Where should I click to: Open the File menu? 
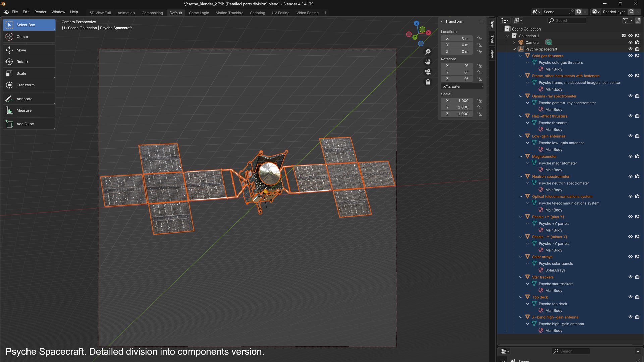[15, 12]
